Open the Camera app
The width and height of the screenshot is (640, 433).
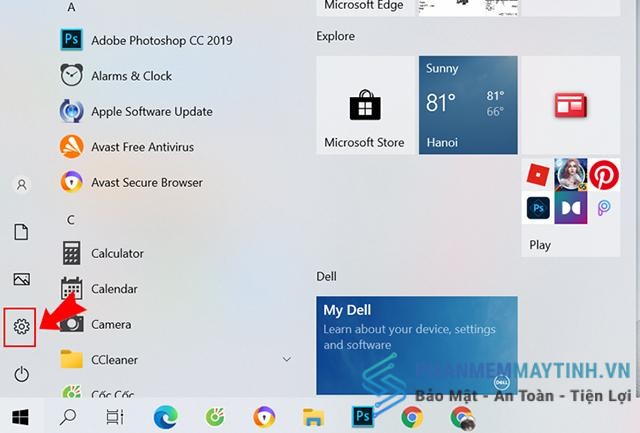(96, 324)
